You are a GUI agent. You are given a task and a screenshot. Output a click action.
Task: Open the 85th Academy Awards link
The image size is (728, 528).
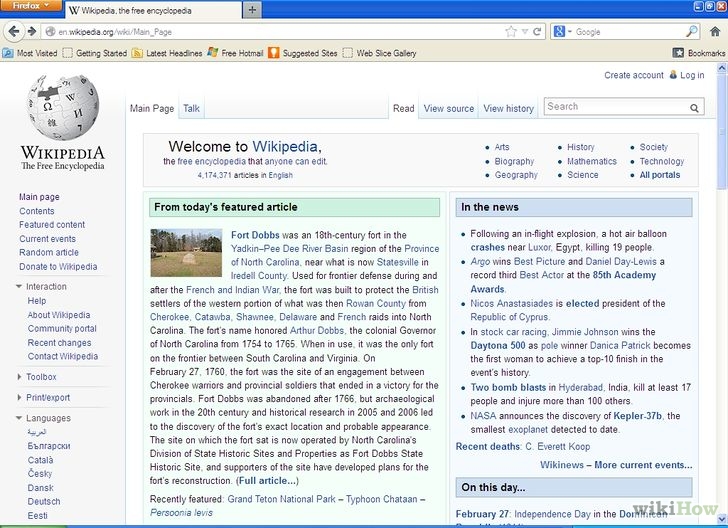click(x=563, y=282)
